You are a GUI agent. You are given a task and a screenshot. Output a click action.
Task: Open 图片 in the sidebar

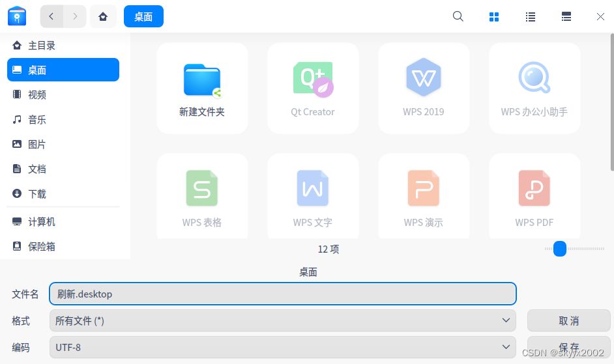tap(63, 144)
